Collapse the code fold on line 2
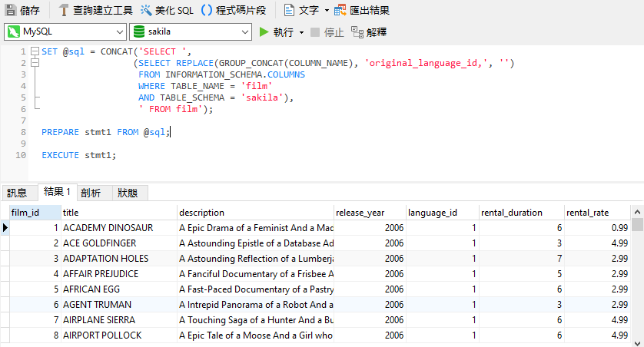Image resolution: width=644 pixels, height=347 pixels. (x=35, y=63)
